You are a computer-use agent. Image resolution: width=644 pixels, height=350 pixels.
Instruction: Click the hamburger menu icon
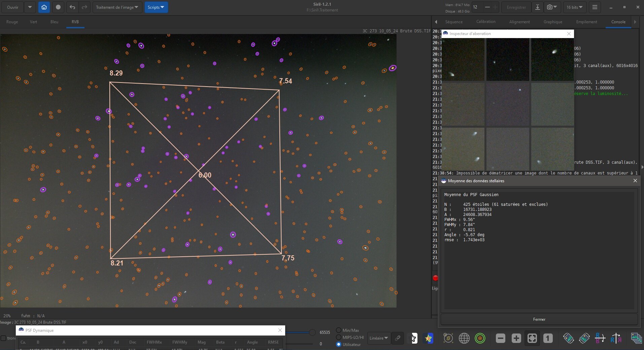click(595, 7)
